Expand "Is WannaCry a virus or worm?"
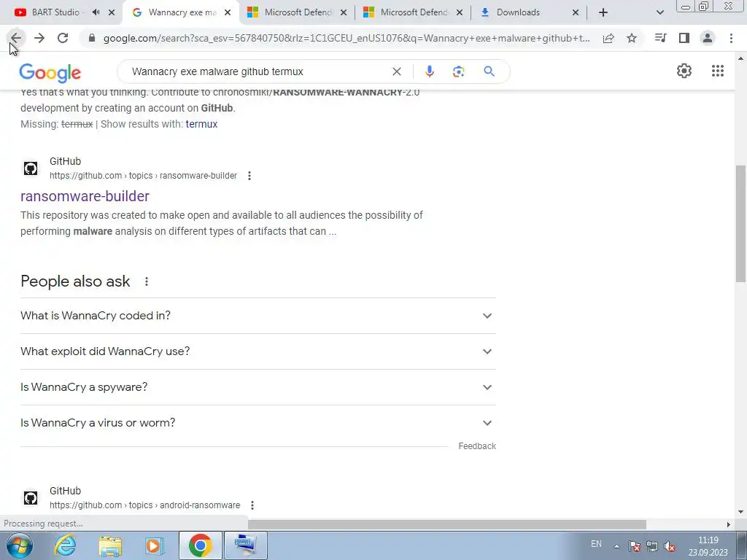 point(258,423)
